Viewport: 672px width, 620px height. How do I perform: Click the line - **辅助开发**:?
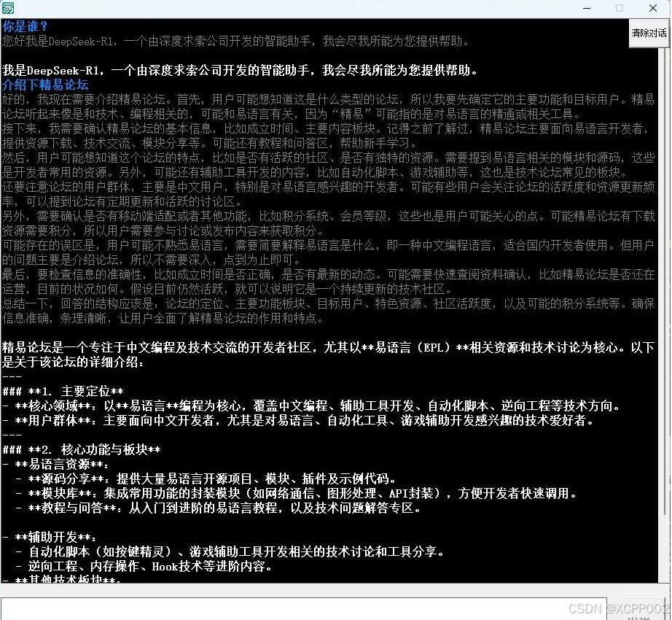50,537
